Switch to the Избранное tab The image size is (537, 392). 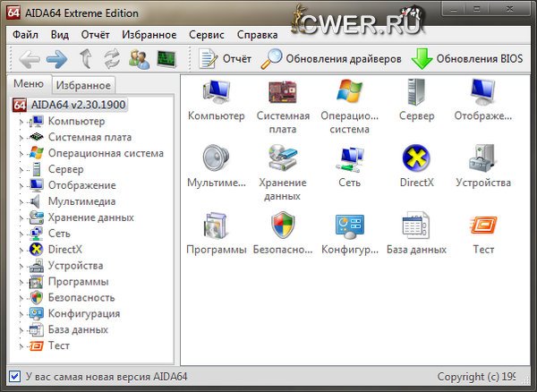click(x=82, y=86)
